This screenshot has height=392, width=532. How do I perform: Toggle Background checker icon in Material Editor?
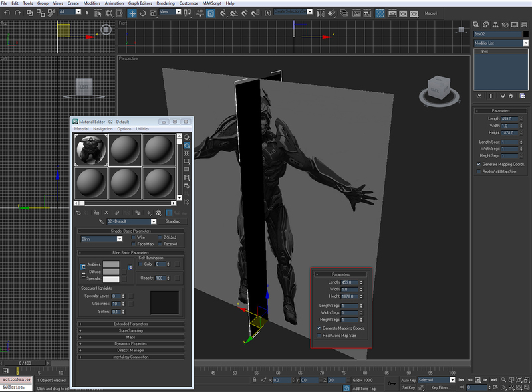[x=187, y=153]
